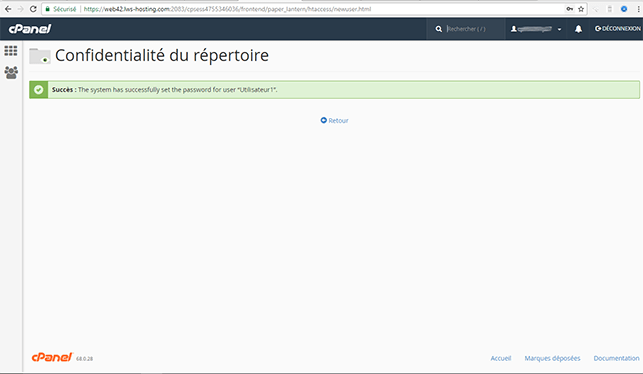The image size is (643, 374).
Task: Click the green Sécurisé padlock indicator
Action: click(61, 9)
